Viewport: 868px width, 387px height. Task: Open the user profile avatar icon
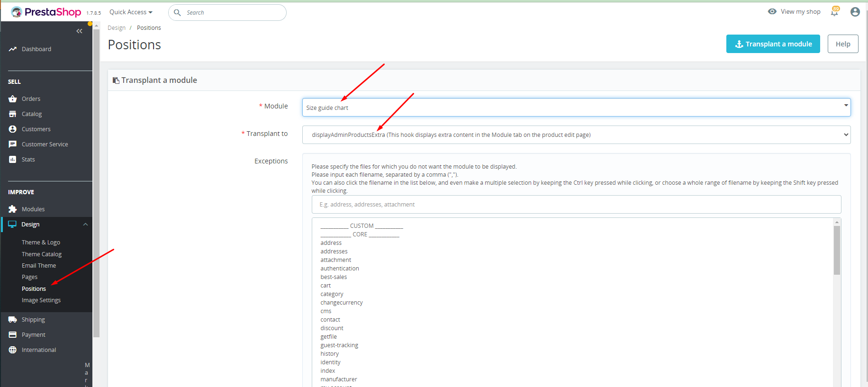(x=855, y=12)
